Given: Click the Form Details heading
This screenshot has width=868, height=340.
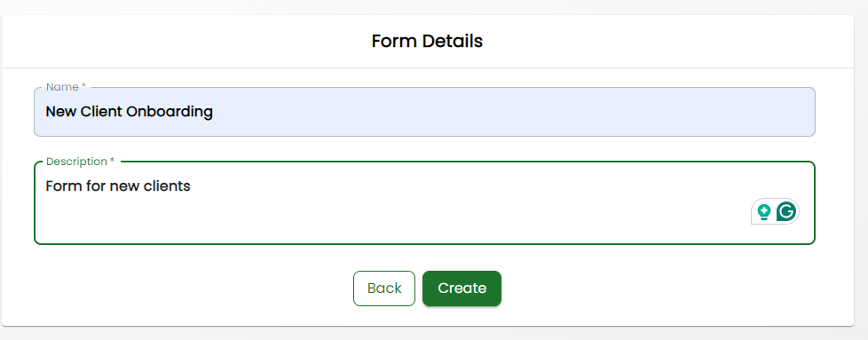Looking at the screenshot, I should point(427,41).
